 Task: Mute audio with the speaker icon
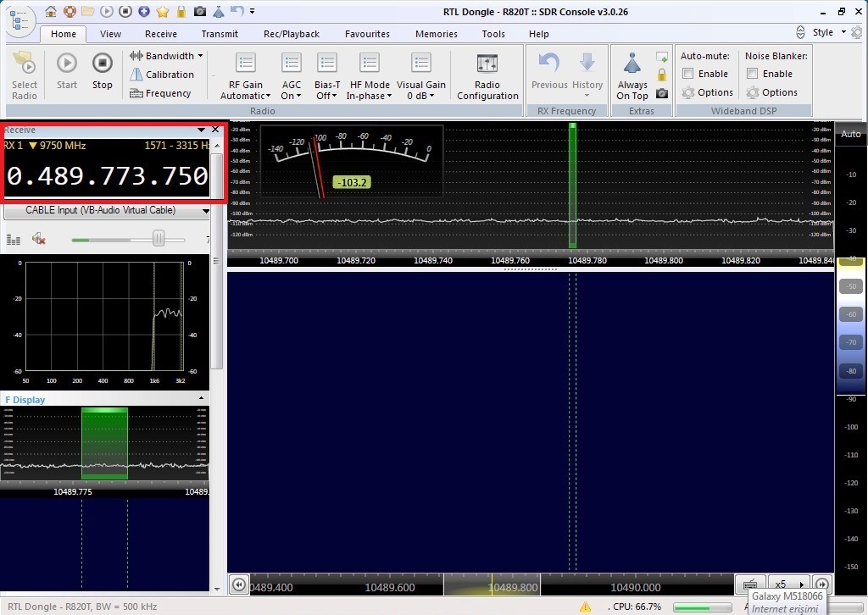tap(38, 240)
